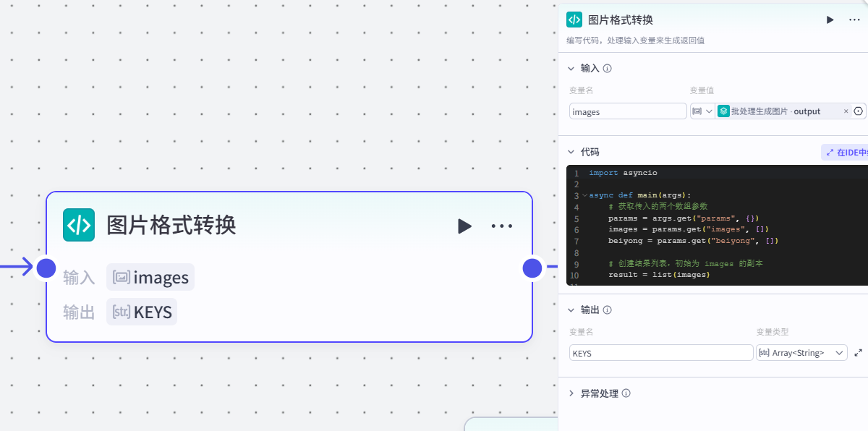Screen dimensions: 868x431
Task: Run the 图片格式转换 node from canvas card
Action: coord(464,226)
